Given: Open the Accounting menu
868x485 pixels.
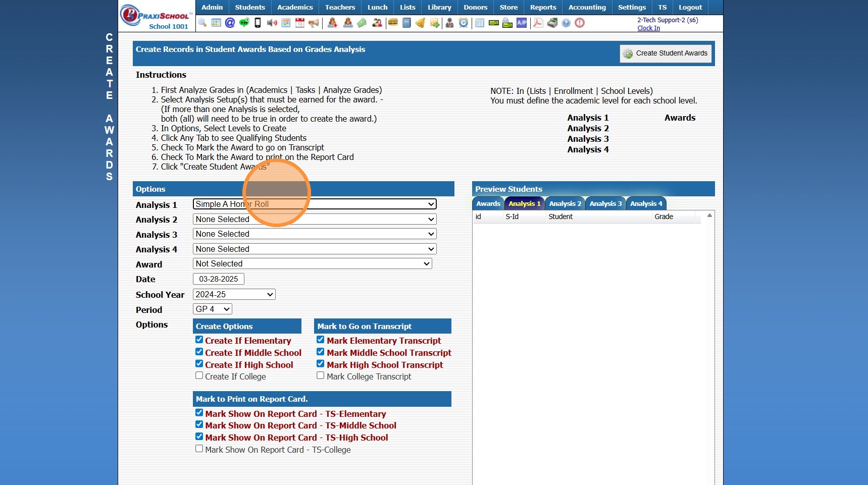Looking at the screenshot, I should 587,7.
